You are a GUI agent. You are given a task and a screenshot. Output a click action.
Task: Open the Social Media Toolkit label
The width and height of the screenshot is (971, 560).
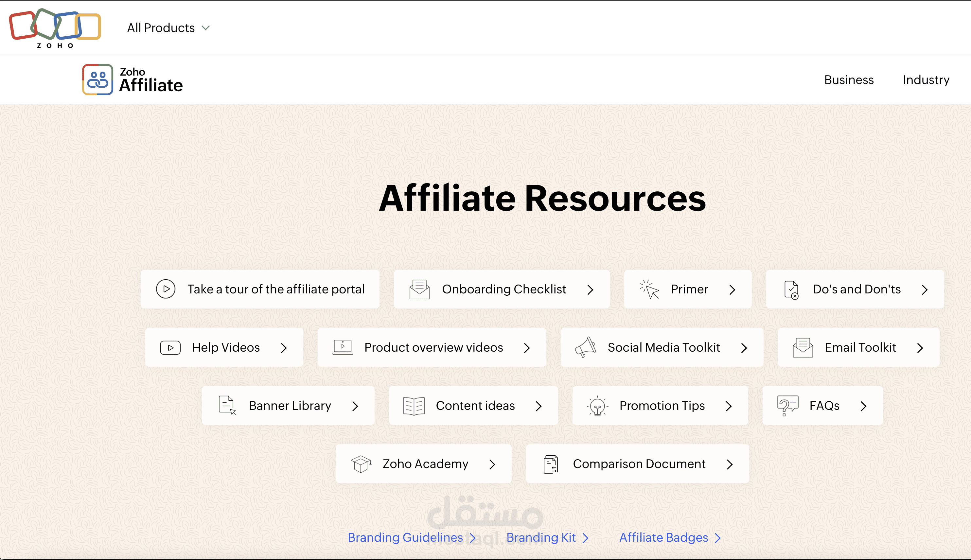(x=664, y=347)
